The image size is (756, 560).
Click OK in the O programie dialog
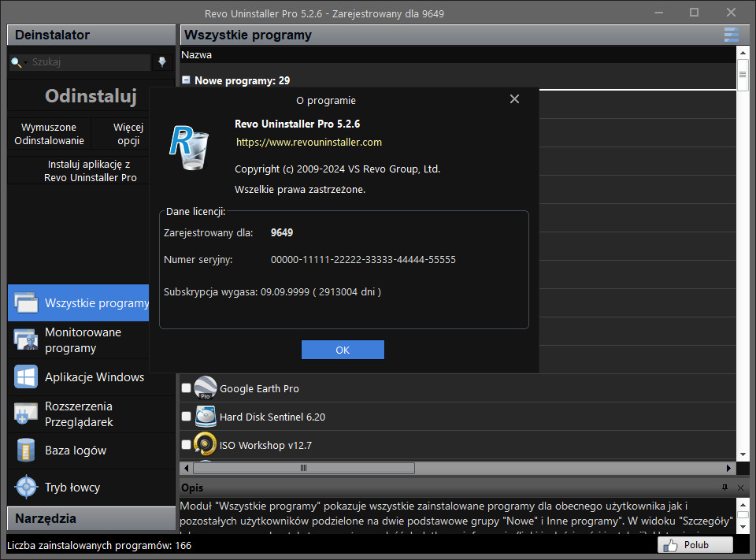(343, 350)
